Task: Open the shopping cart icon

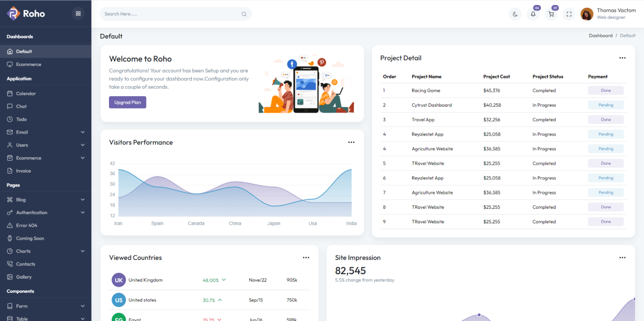Action: pyautogui.click(x=551, y=14)
